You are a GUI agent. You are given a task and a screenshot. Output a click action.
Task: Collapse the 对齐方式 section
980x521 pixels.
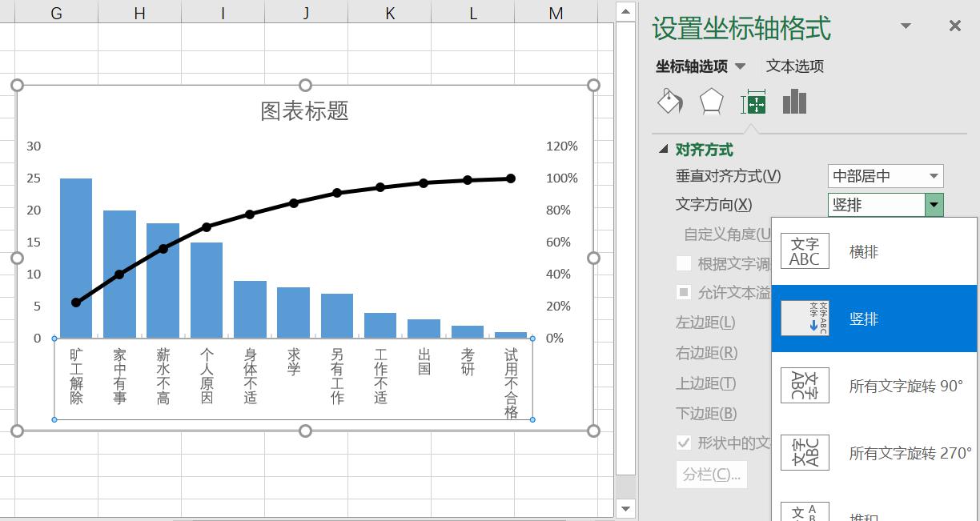663,150
